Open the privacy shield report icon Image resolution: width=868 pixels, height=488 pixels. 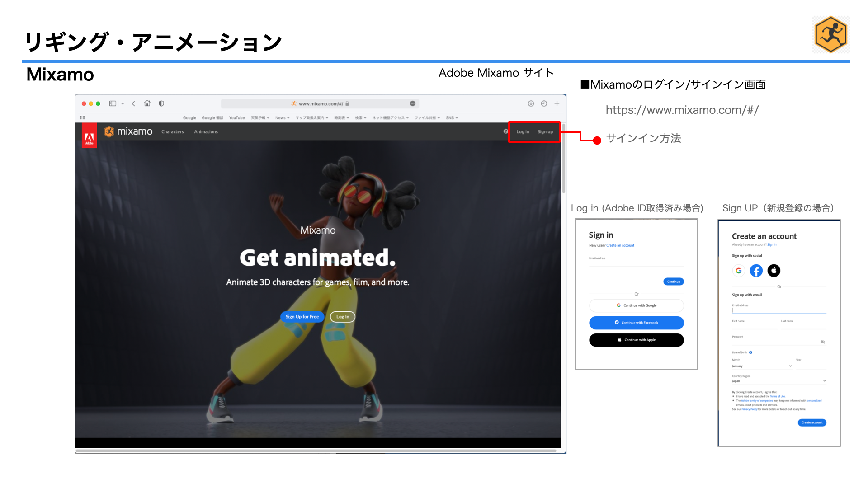click(161, 103)
